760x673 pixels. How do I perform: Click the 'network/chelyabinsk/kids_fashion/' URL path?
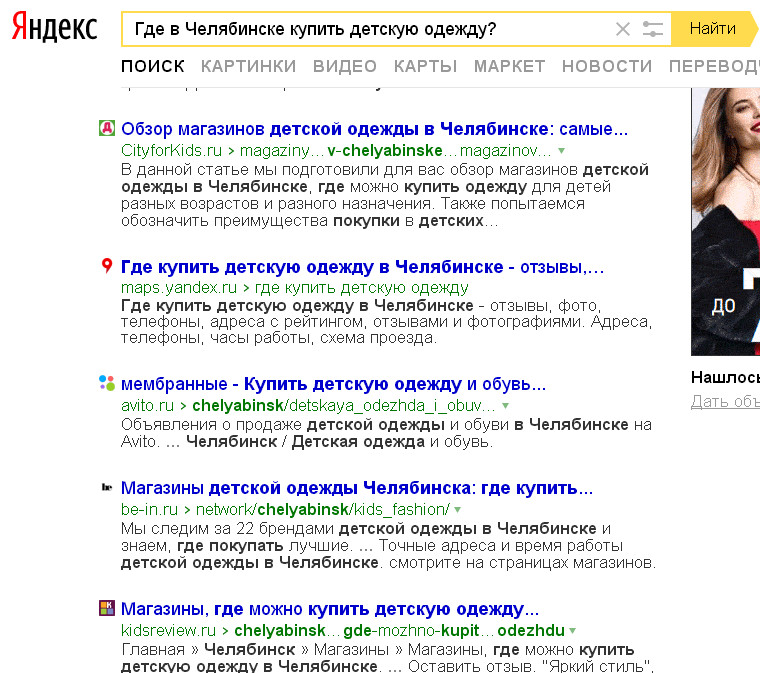pos(322,510)
